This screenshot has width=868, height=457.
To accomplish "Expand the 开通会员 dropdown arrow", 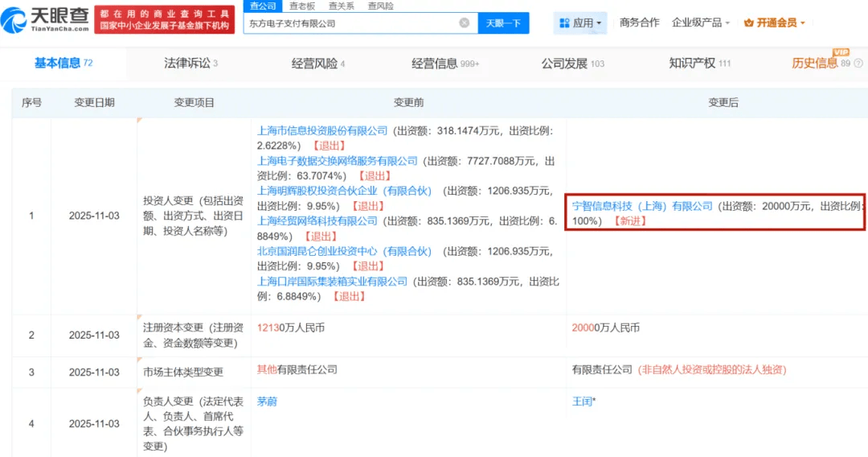I will 802,23.
